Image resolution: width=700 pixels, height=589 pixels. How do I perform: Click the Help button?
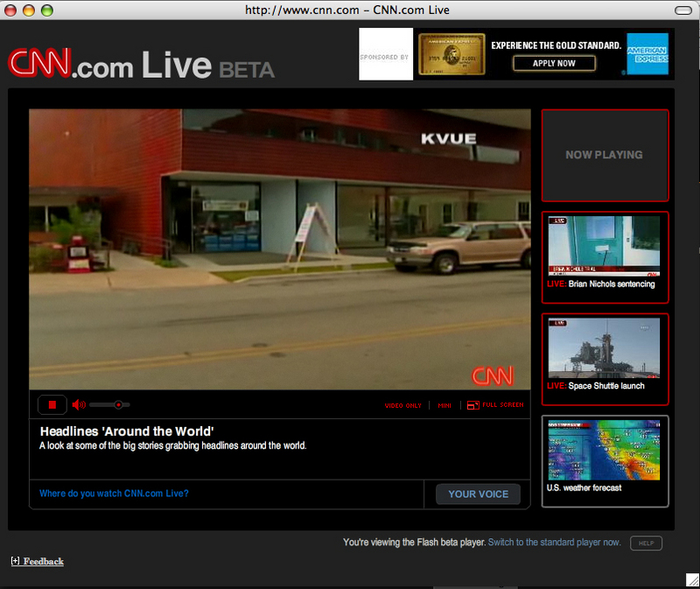coord(646,543)
